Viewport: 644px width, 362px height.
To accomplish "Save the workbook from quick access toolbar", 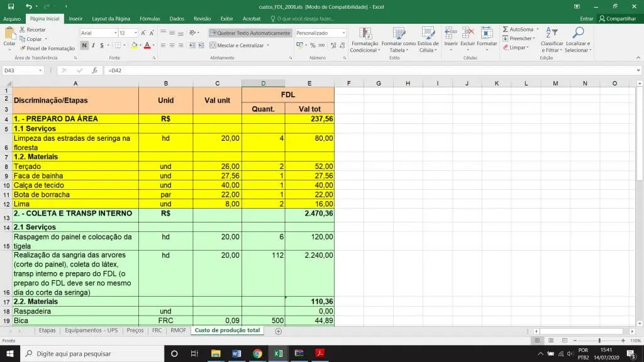I will (x=12, y=6).
